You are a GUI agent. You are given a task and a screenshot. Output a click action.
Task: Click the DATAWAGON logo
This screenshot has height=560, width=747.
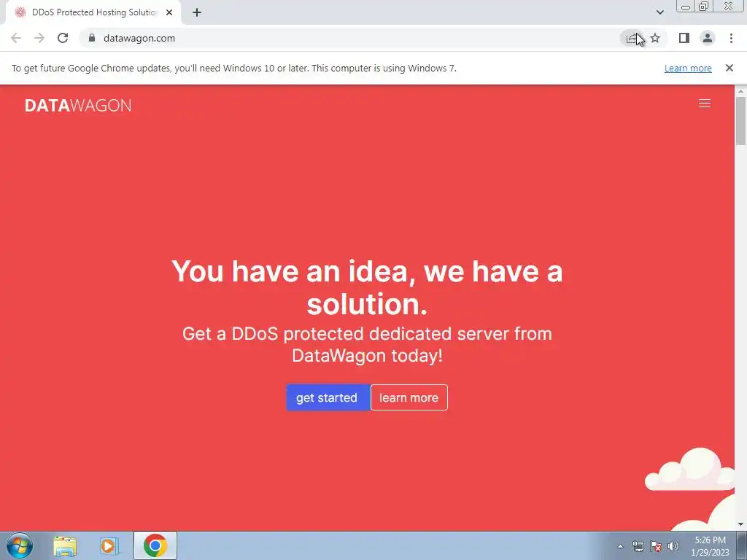point(78,105)
